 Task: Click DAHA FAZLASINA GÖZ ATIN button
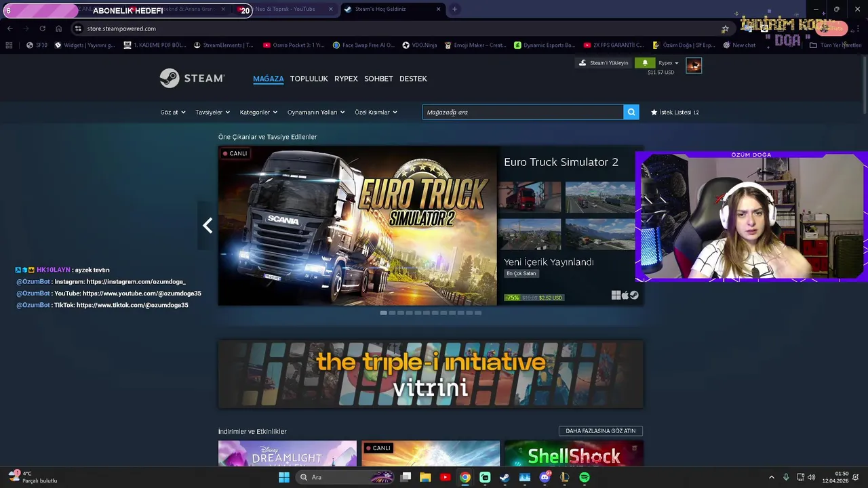click(x=601, y=430)
